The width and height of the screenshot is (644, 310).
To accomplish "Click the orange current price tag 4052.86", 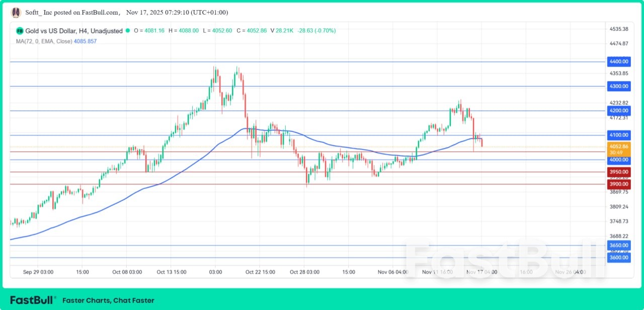I will pyautogui.click(x=618, y=146).
